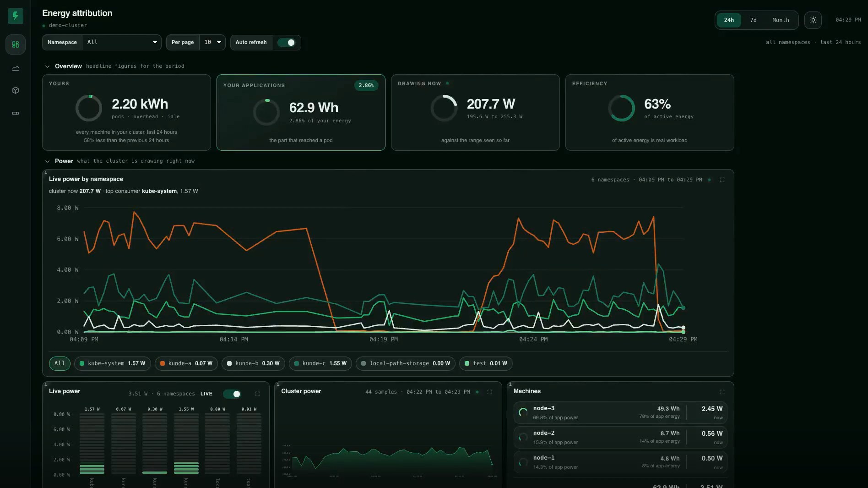Toggle the test series chip
Image resolution: width=868 pixels, height=488 pixels.
point(486,363)
